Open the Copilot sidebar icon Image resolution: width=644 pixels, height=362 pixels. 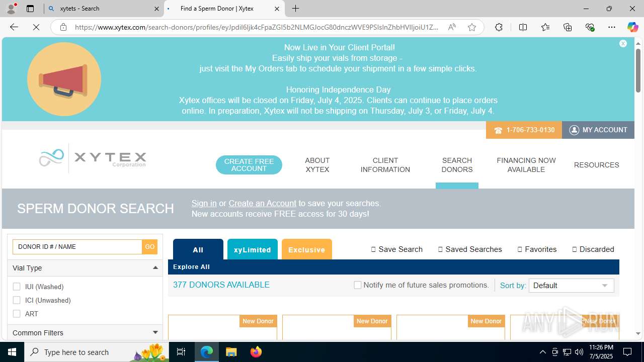pos(632,27)
